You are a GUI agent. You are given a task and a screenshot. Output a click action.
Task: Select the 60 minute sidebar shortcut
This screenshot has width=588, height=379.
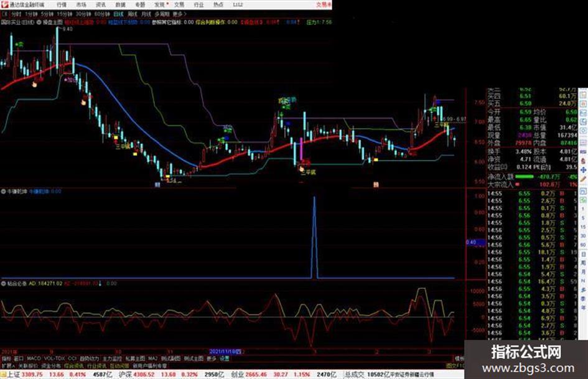coord(583,245)
